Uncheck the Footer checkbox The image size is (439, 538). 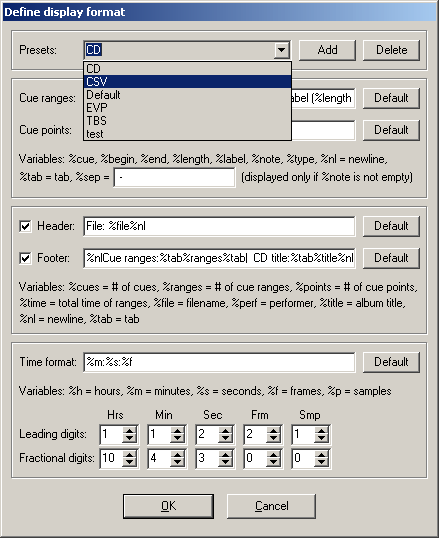tap(25, 258)
